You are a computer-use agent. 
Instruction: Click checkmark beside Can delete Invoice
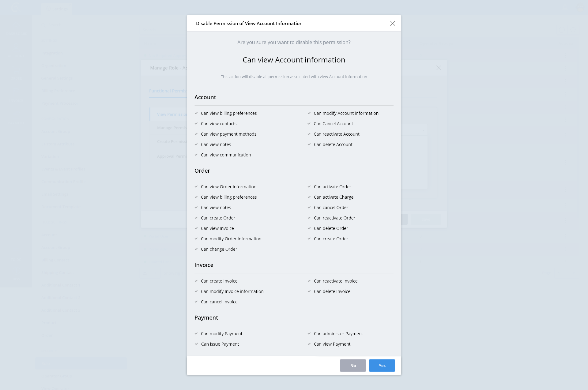(309, 291)
